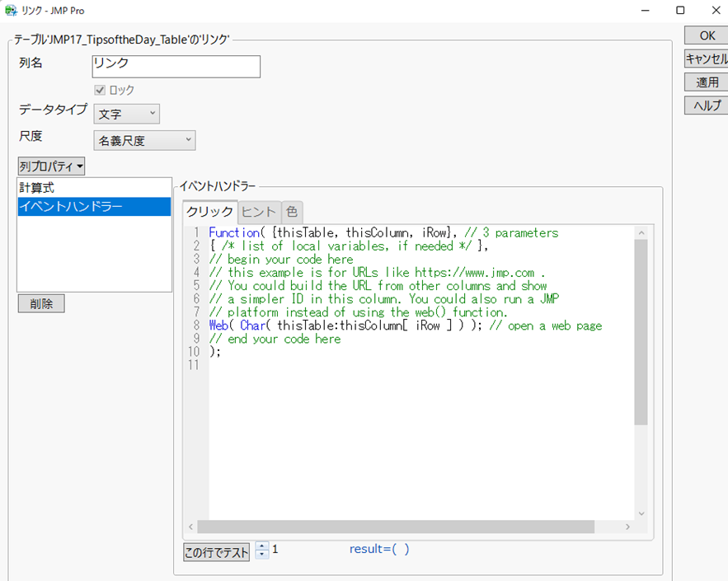Click the horizontal scroll right arrow

point(627,527)
